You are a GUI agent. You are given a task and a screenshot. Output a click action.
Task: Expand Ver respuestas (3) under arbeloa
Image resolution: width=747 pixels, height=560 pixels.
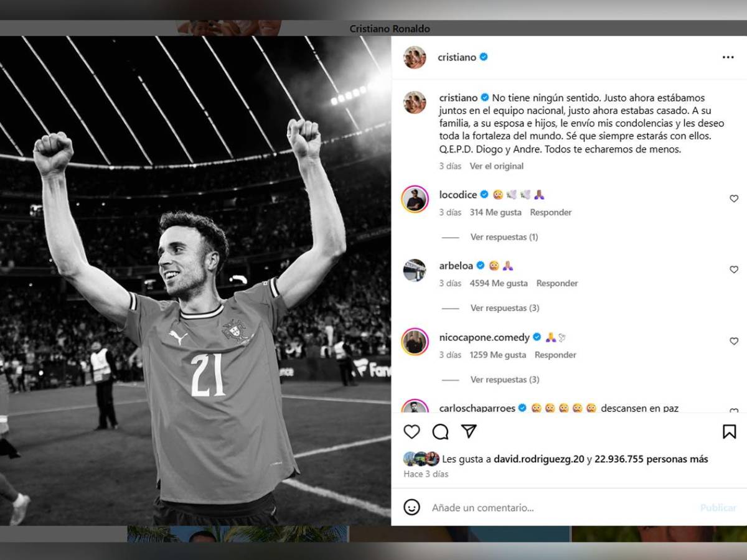505,308
